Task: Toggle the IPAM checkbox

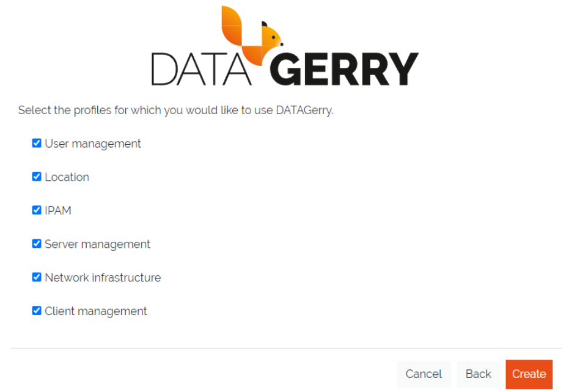Action: click(37, 210)
